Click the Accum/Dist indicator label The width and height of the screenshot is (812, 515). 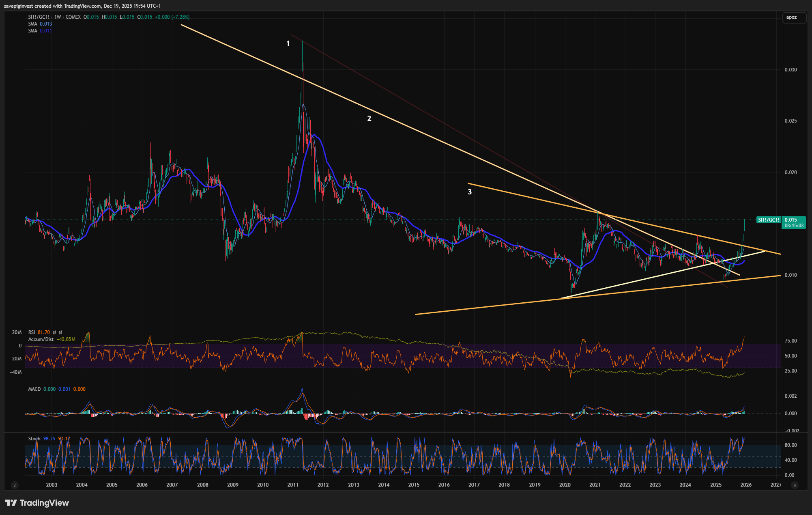click(41, 339)
